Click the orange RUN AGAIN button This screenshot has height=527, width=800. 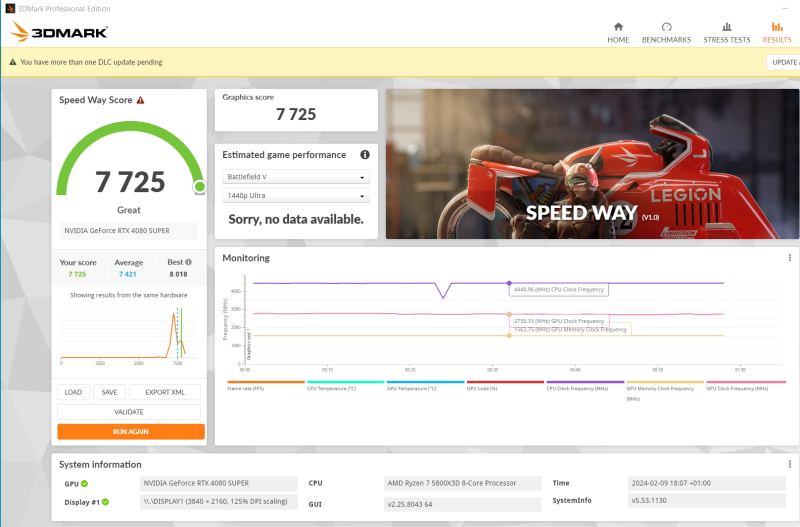pyautogui.click(x=131, y=432)
